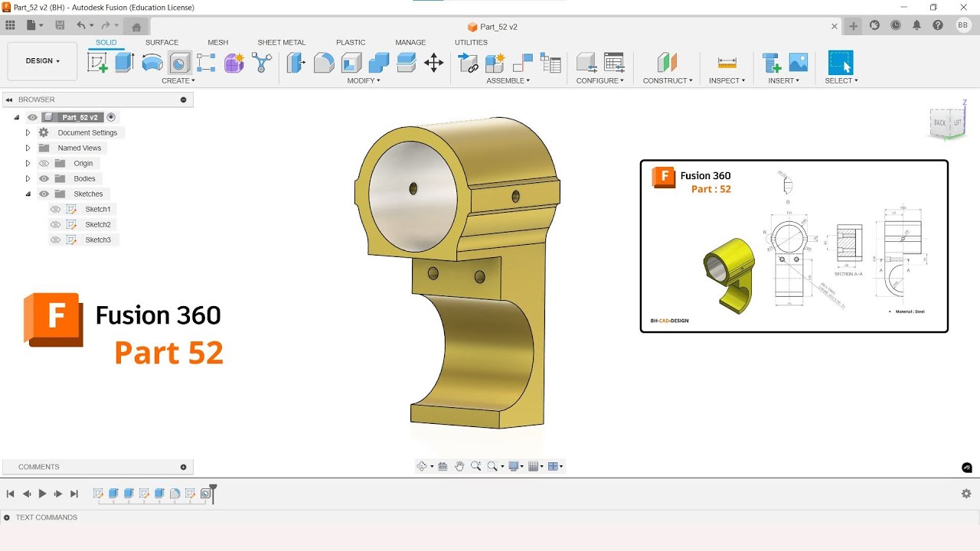Expand the Bodies folder
This screenshot has height=551, width=980.
[x=28, y=178]
